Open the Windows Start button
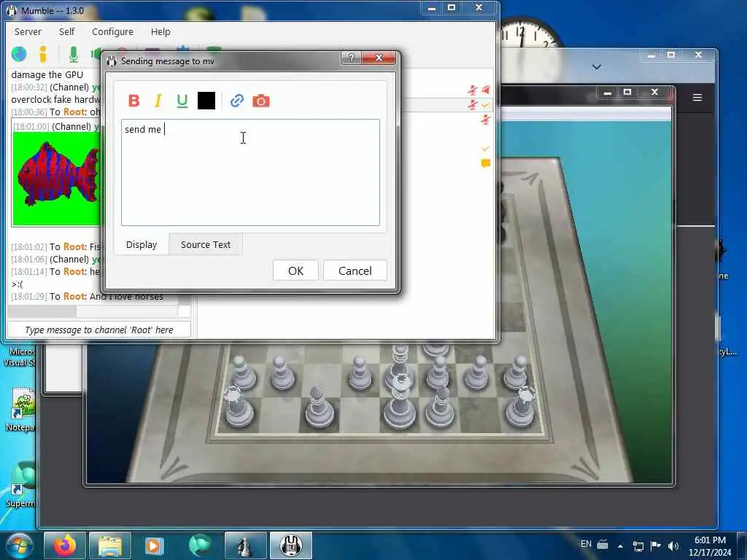This screenshot has width=747, height=560. (x=18, y=545)
